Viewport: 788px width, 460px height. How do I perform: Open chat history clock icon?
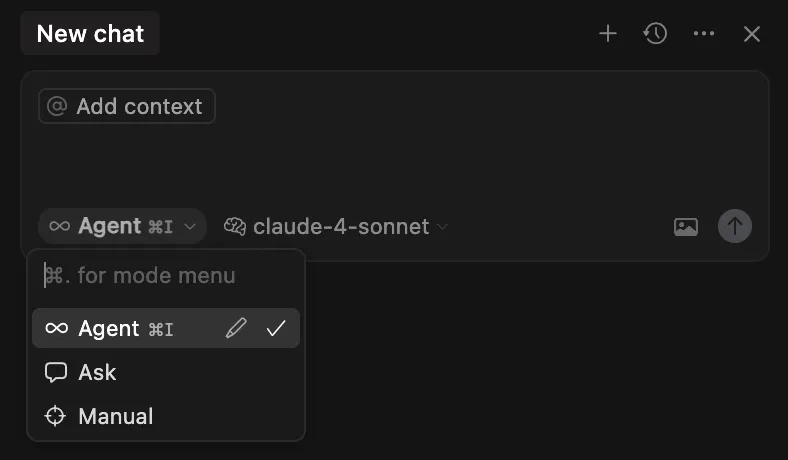(x=655, y=34)
